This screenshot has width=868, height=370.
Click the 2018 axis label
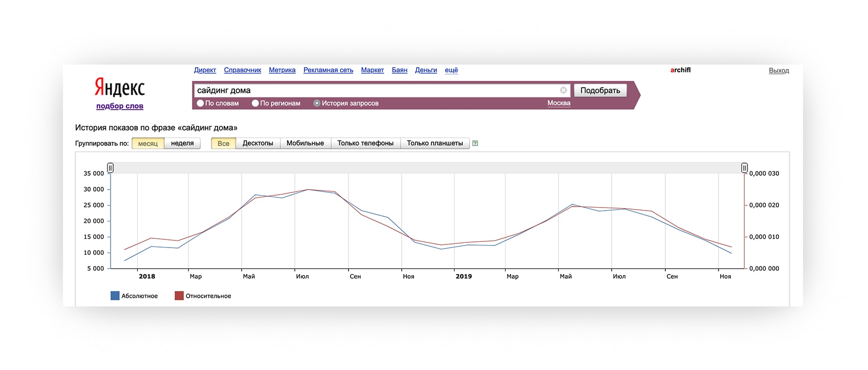point(147,276)
